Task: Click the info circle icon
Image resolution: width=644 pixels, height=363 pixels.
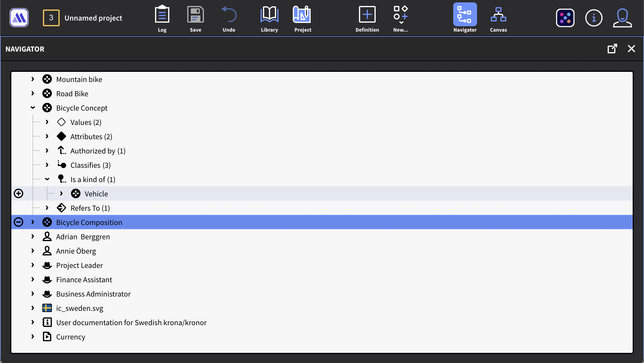Action: pyautogui.click(x=594, y=18)
